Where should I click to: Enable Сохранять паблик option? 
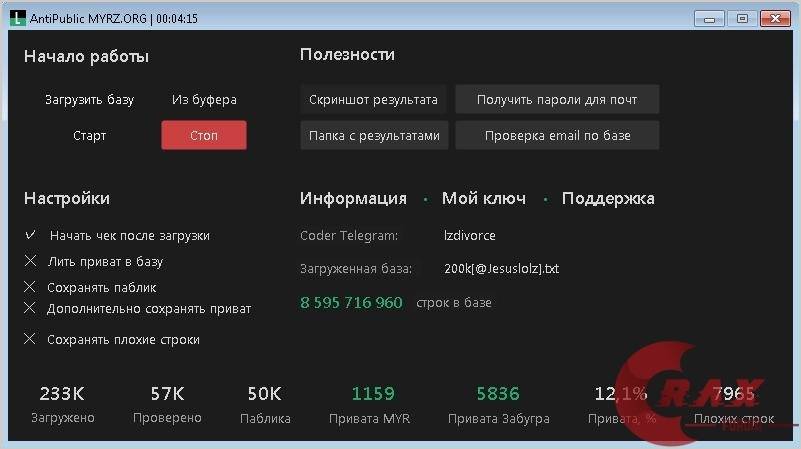click(x=30, y=287)
